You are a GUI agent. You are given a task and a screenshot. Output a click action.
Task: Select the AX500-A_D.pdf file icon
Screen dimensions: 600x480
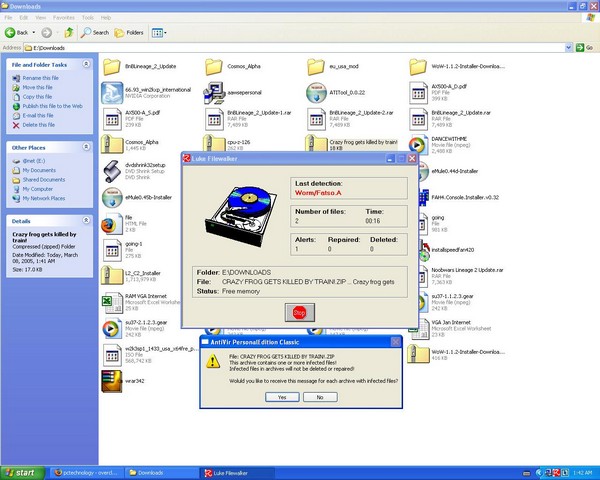coord(418,93)
